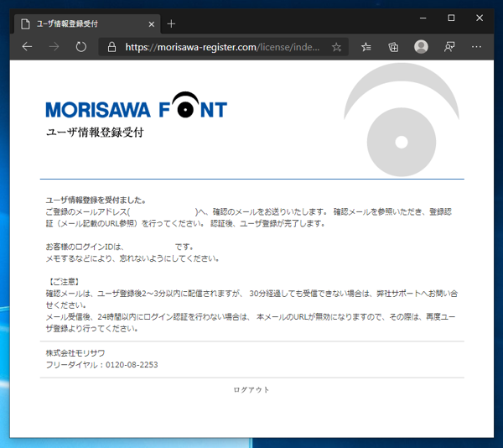Go back using the browser back arrow

(x=28, y=47)
